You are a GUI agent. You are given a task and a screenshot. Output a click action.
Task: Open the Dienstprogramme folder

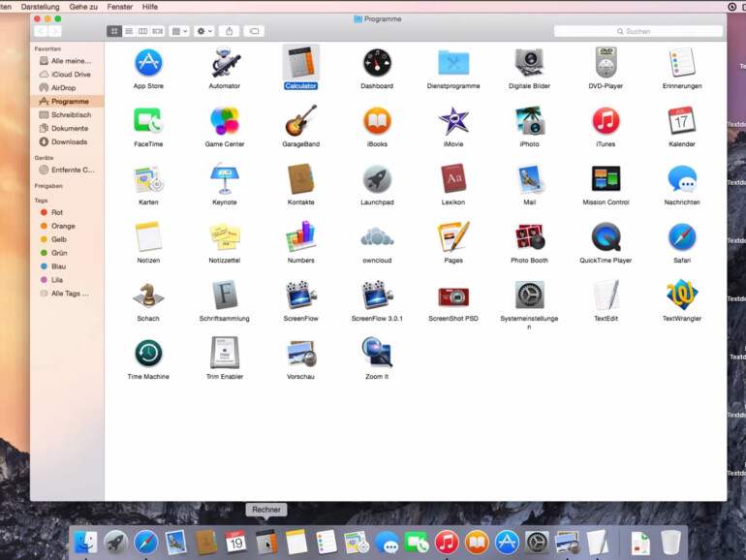click(x=453, y=63)
